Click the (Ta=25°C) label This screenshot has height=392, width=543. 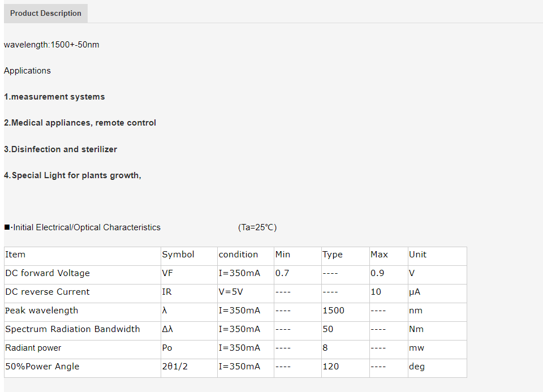pyautogui.click(x=257, y=227)
